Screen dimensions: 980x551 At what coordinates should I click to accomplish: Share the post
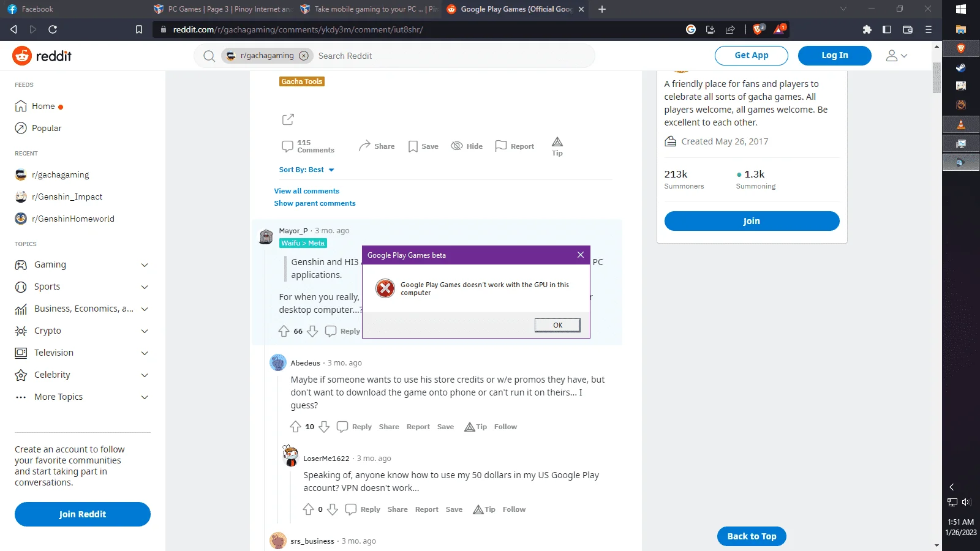click(x=377, y=146)
